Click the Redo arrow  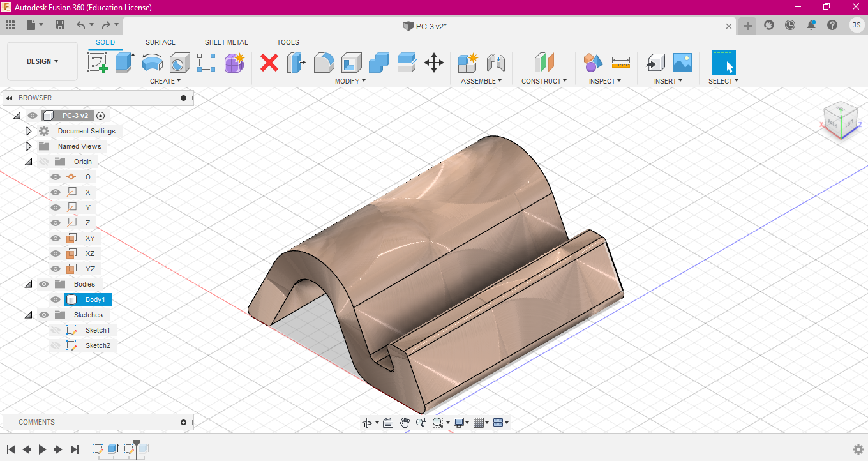(106, 25)
